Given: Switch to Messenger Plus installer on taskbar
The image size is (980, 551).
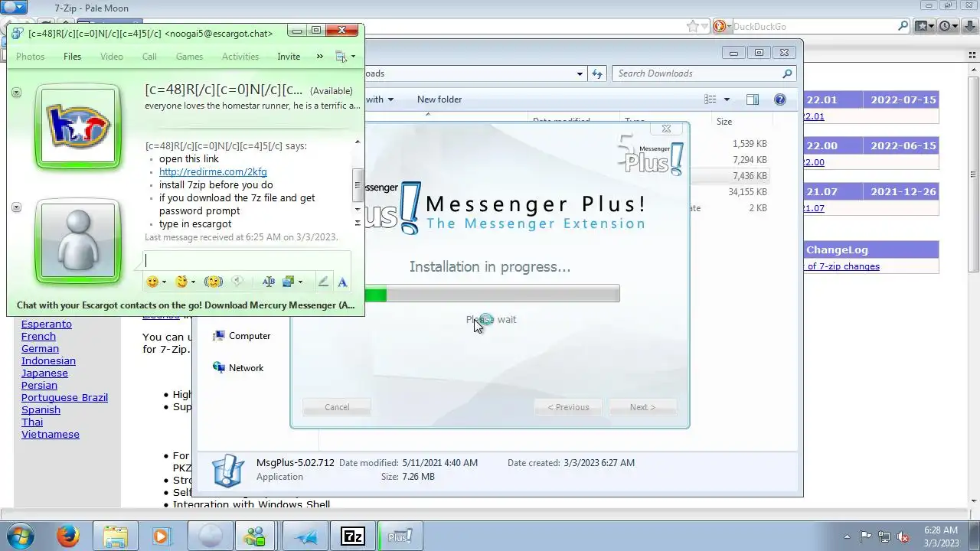Looking at the screenshot, I should (x=400, y=536).
